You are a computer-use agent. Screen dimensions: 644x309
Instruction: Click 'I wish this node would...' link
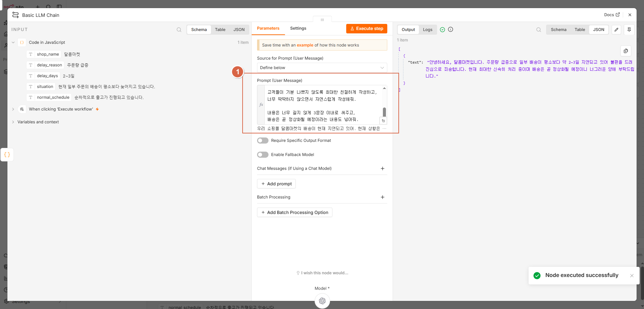click(322, 273)
